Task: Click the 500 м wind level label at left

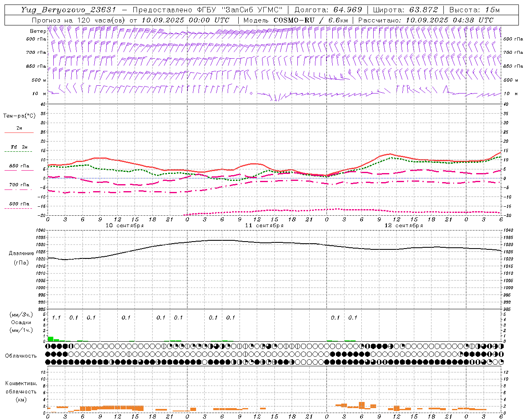Action: click(39, 80)
